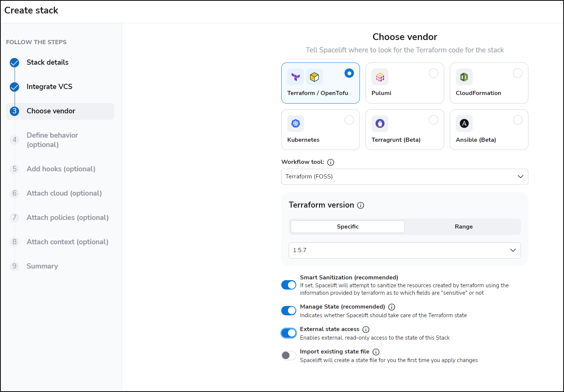Viewport: 564px width, 392px height.
Task: Click the Integrate VCS checkmark icon
Action: pos(14,87)
